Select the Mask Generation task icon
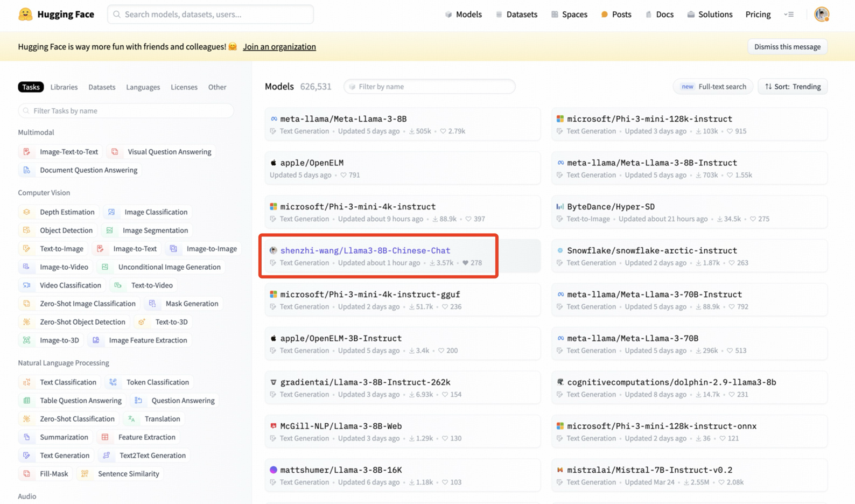This screenshot has width=855, height=504. pos(152,304)
